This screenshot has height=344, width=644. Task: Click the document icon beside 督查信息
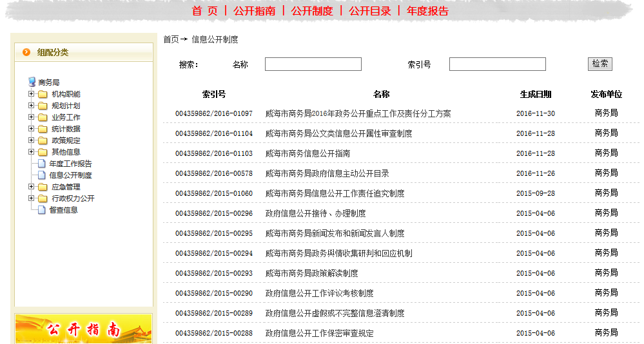tap(42, 210)
